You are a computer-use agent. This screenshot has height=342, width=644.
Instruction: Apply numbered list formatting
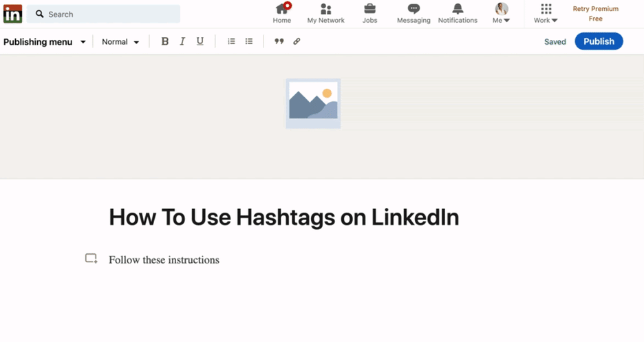point(231,41)
